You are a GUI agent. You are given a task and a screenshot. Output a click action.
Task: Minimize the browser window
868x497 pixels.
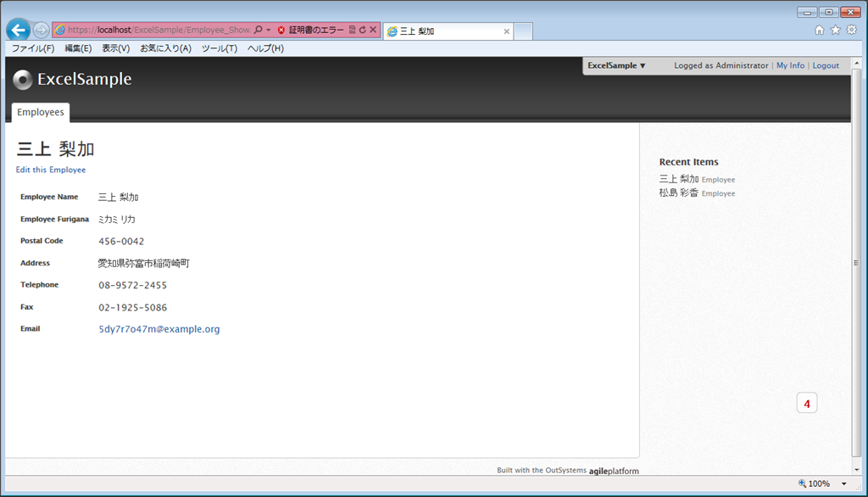tap(807, 12)
